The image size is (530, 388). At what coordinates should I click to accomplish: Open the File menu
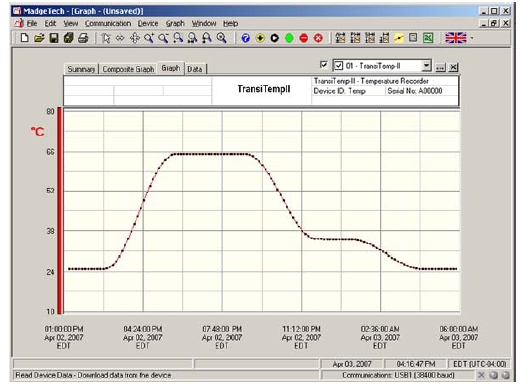click(x=32, y=23)
